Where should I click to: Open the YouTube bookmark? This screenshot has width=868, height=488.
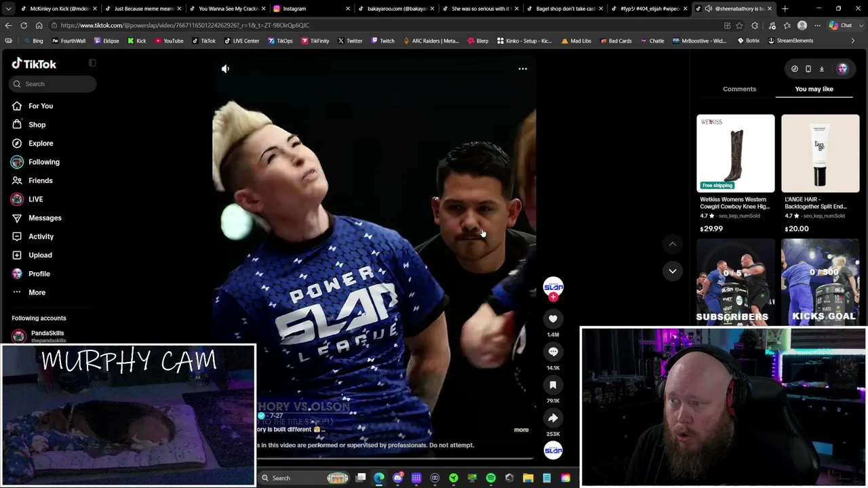[169, 41]
